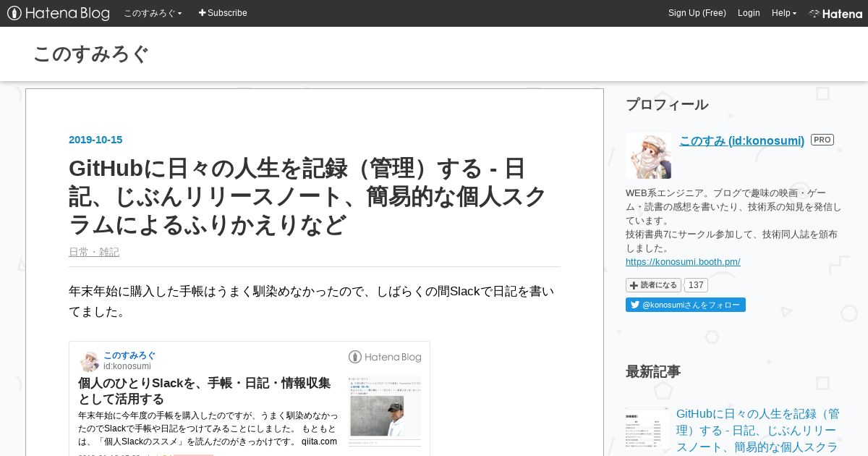Open the 2019-10-15 date link
The width and height of the screenshot is (868, 456).
pos(95,140)
